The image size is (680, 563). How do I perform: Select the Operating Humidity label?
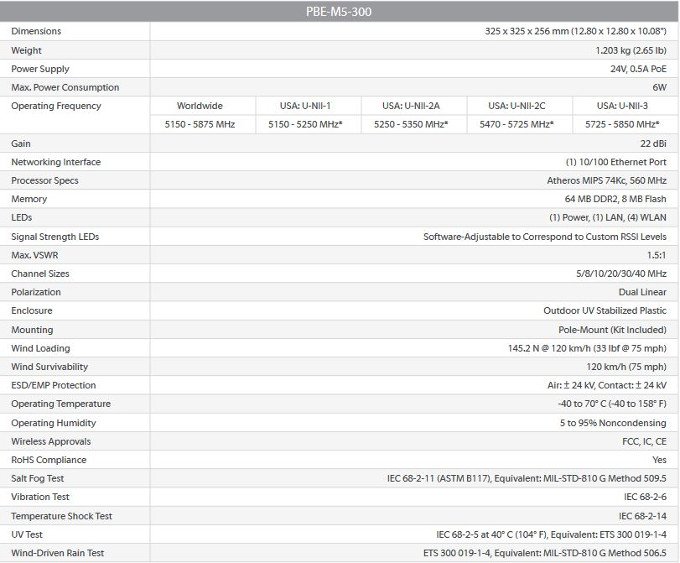[53, 423]
